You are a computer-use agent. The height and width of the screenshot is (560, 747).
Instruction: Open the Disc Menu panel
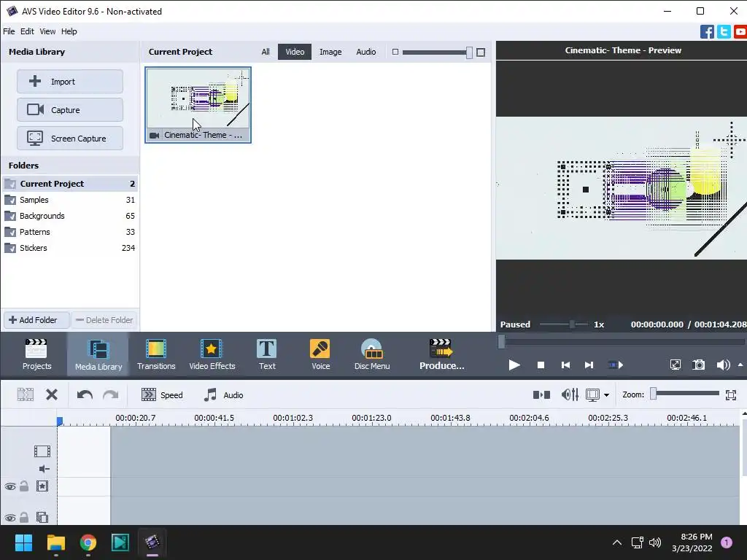(x=372, y=354)
